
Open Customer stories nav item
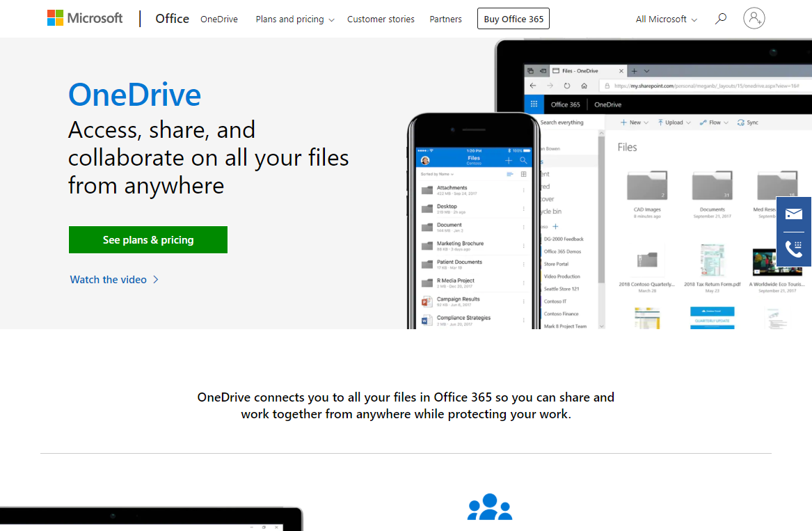click(x=381, y=19)
